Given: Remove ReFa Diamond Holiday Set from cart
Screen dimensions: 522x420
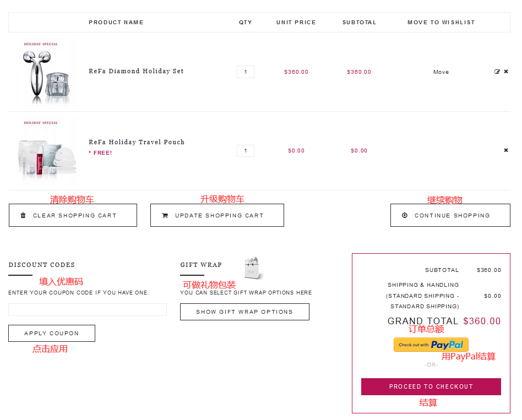Looking at the screenshot, I should coord(506,72).
